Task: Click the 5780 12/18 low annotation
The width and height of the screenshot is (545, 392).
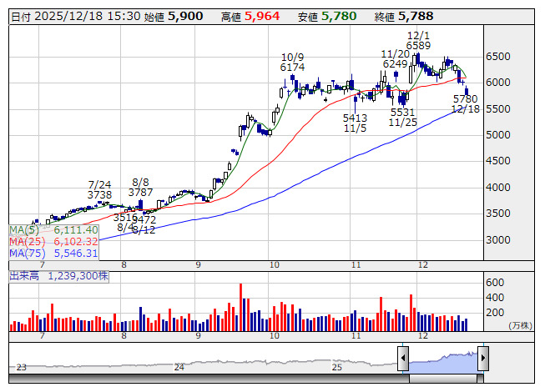Action: tap(466, 104)
